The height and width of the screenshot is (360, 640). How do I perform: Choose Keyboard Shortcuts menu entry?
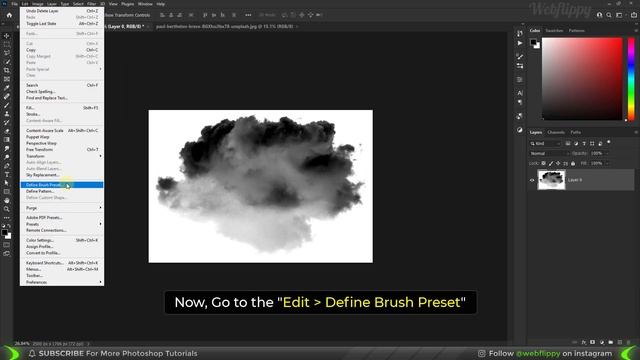pos(62,263)
